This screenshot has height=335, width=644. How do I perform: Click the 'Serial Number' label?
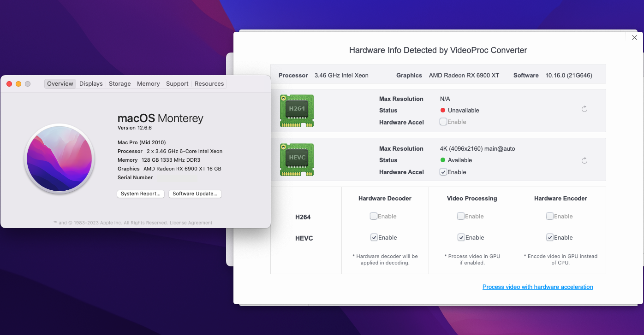135,177
